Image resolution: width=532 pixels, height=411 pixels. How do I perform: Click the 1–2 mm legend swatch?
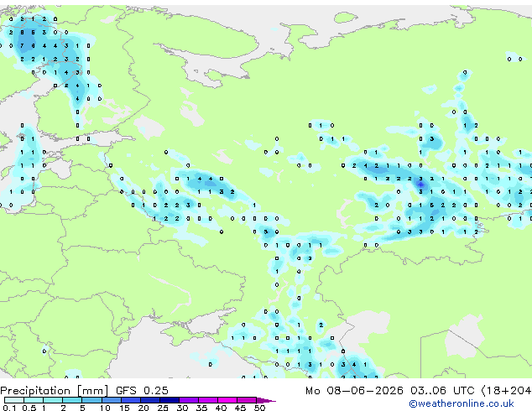click(x=53, y=400)
